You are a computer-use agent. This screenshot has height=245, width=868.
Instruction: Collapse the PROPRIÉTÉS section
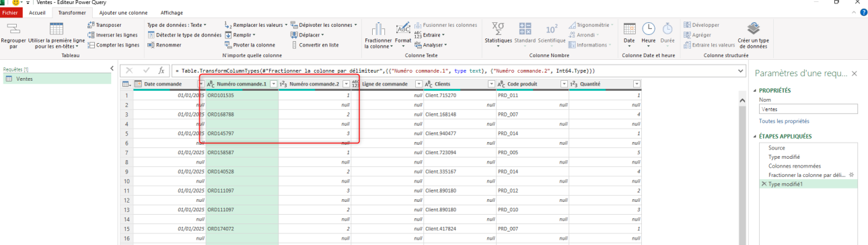pos(755,91)
